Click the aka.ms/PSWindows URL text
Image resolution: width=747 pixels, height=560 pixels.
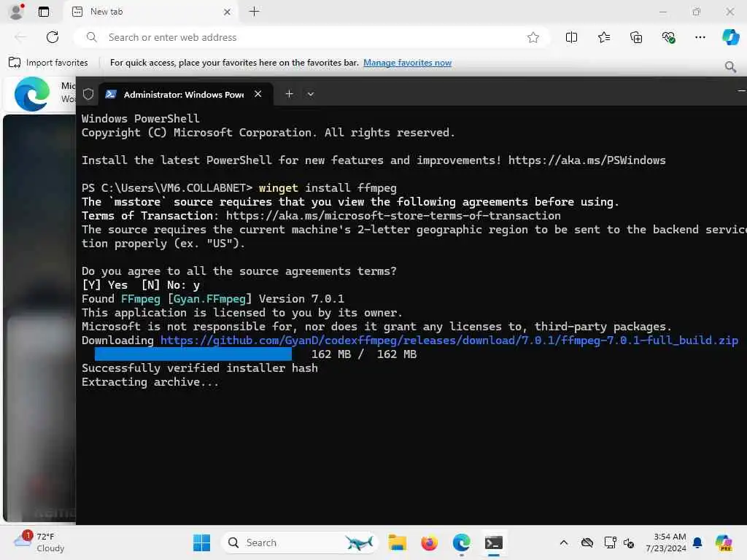(x=587, y=160)
